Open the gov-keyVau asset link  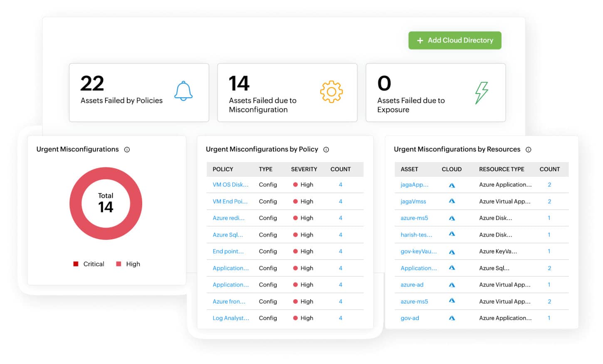click(418, 251)
